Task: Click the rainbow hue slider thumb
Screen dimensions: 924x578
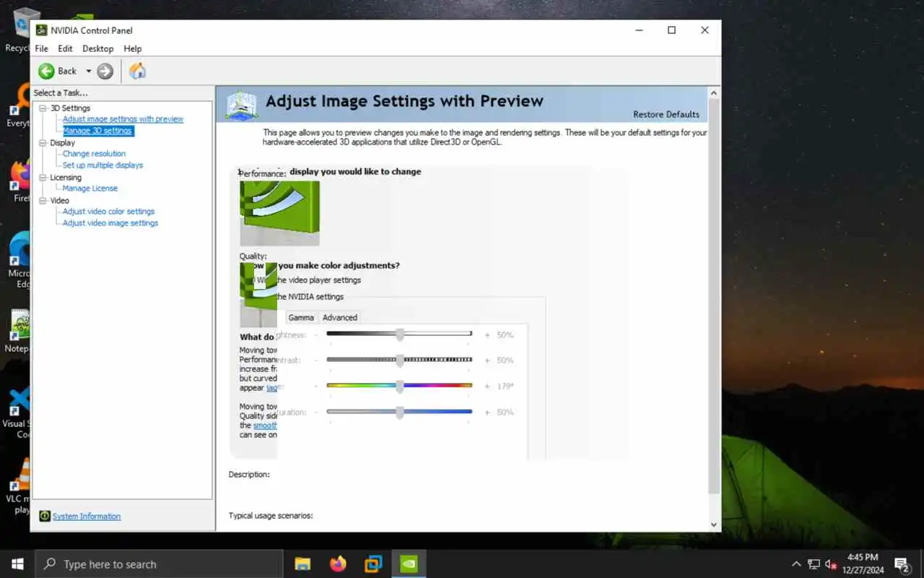Action: click(400, 387)
